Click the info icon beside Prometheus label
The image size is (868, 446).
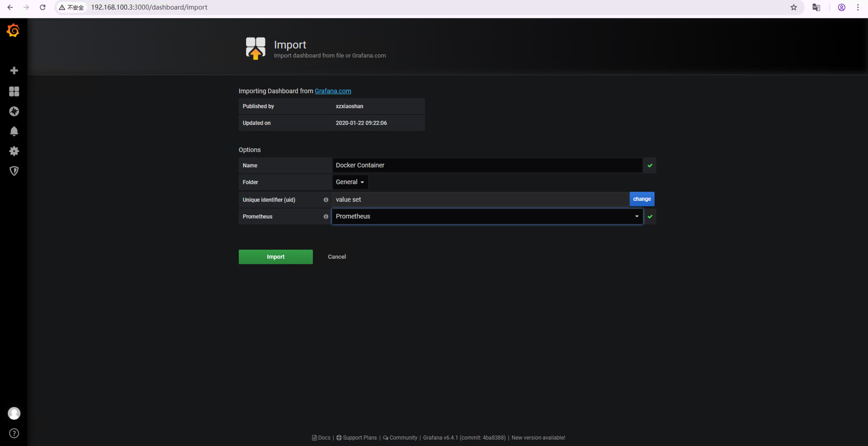pos(326,217)
